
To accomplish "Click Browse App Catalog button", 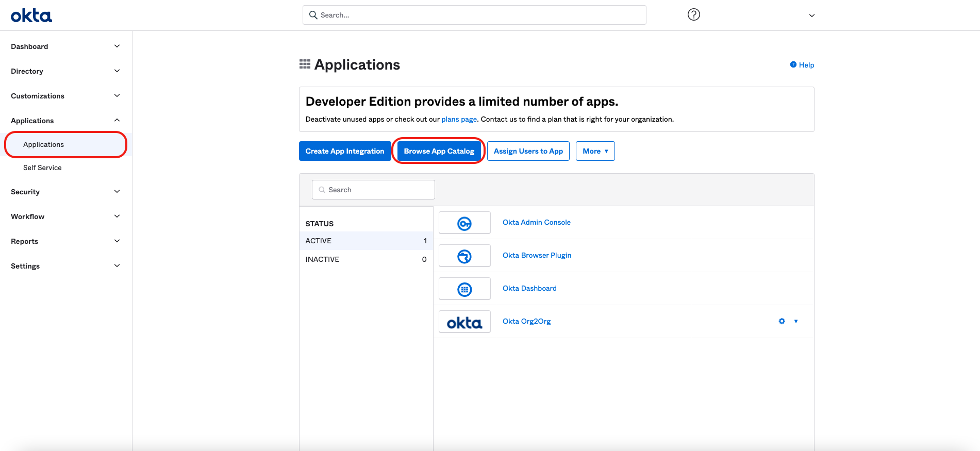I will [439, 151].
